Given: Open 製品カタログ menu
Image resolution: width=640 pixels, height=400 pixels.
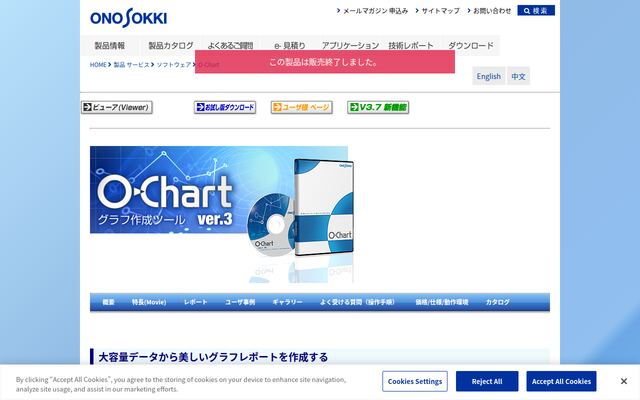Looking at the screenshot, I should tap(171, 46).
